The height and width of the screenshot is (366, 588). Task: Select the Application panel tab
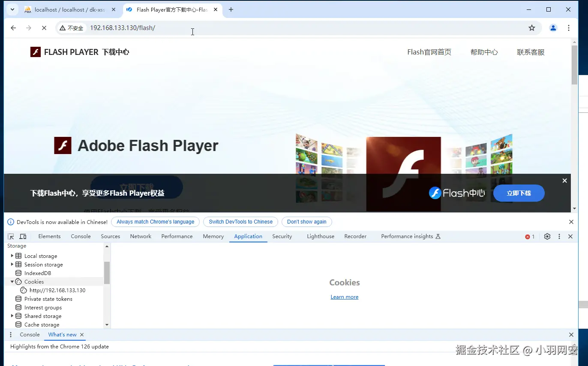[248, 236]
